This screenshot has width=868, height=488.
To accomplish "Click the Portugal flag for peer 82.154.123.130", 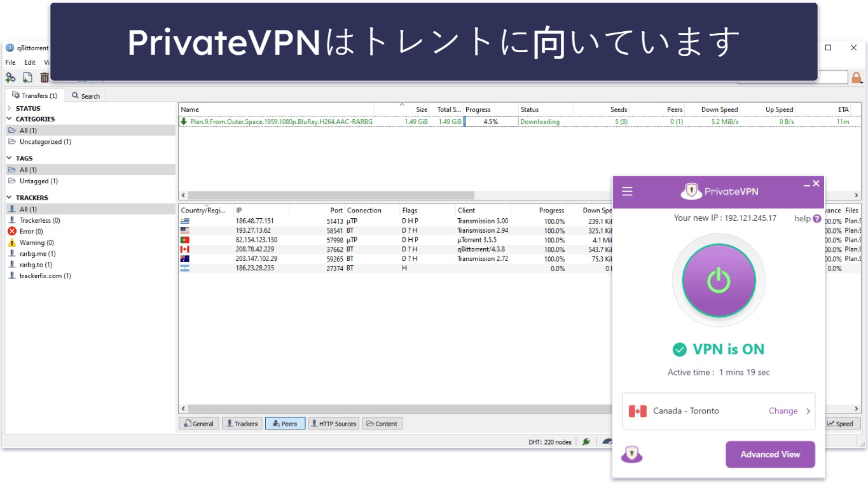I will coord(185,240).
